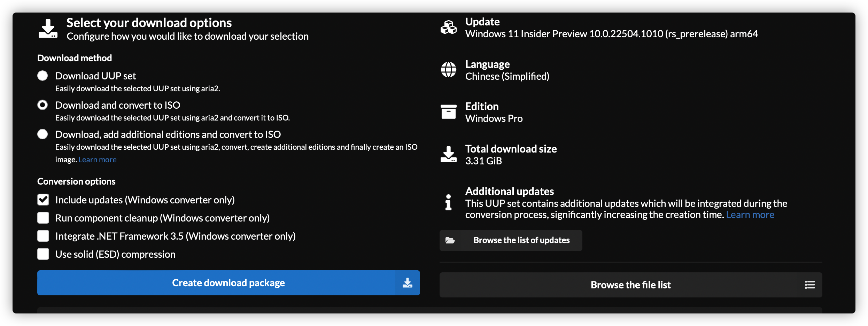Select Download and convert to ISO radio option
This screenshot has height=326, width=868.
click(42, 105)
